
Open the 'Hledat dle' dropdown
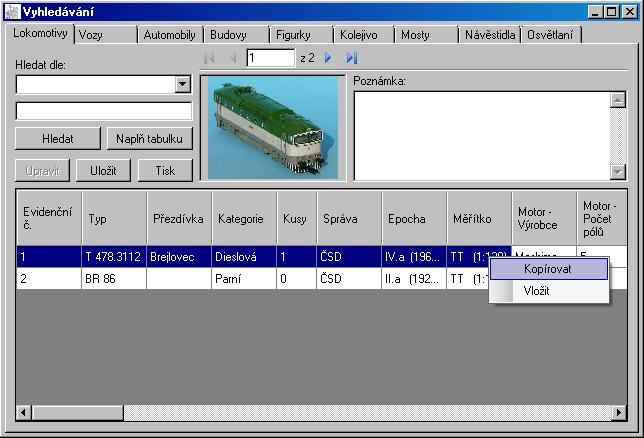(x=183, y=85)
